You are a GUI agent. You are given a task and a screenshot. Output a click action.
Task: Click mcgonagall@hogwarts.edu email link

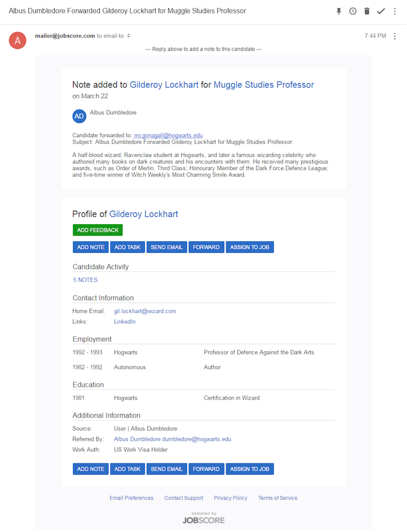point(168,135)
